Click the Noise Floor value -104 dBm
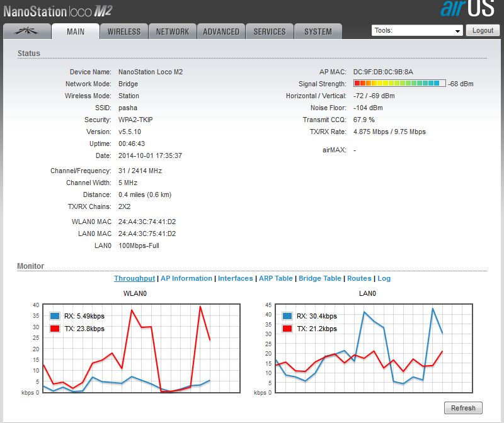 [x=368, y=108]
